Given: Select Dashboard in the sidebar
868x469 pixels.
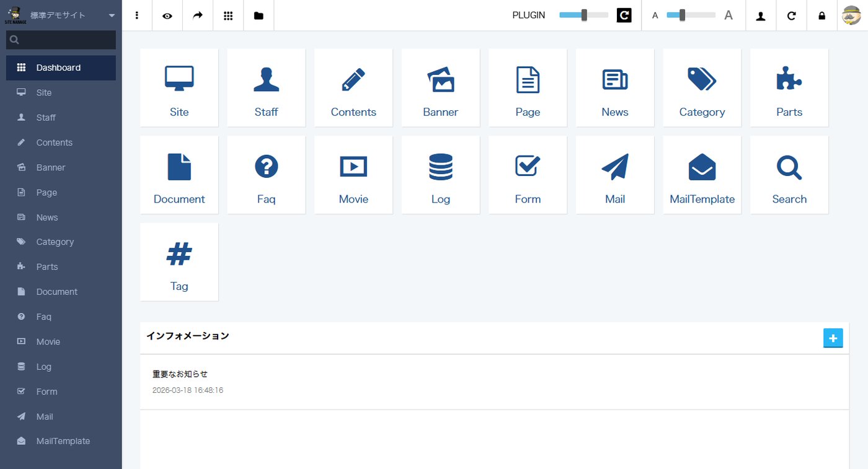Looking at the screenshot, I should 61,68.
